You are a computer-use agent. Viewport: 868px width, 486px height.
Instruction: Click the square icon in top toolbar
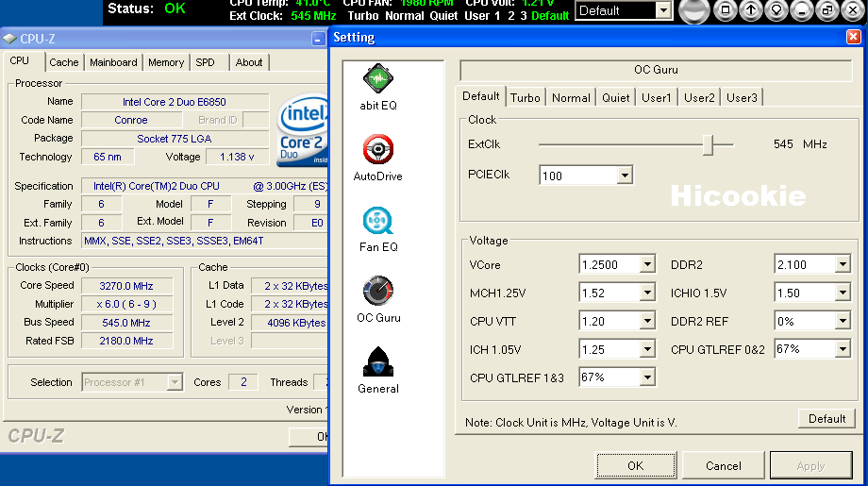[x=725, y=10]
